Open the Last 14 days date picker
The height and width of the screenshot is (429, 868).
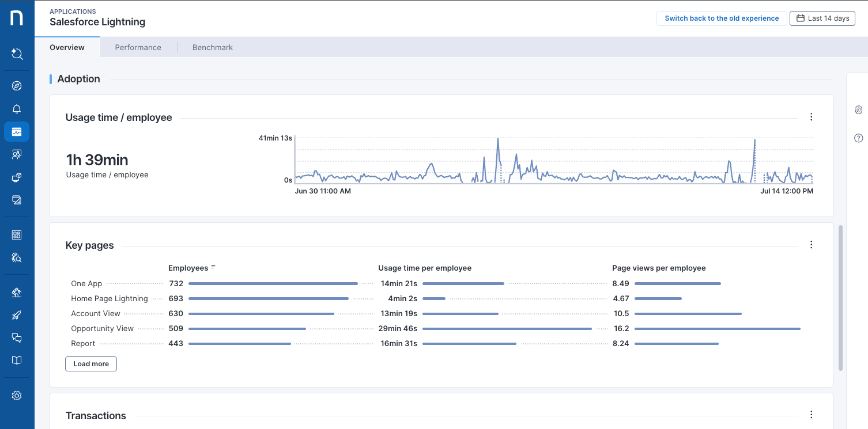(x=822, y=18)
